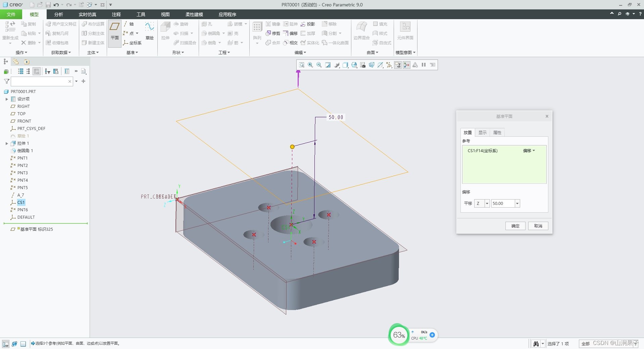Switch to the 属性 tab in dialog
The image size is (644, 349).
497,133
